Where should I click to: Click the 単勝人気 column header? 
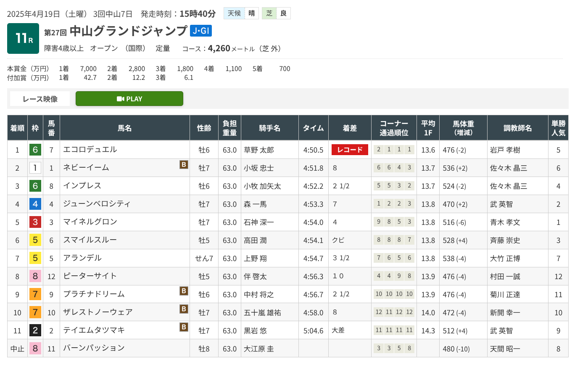click(x=558, y=128)
